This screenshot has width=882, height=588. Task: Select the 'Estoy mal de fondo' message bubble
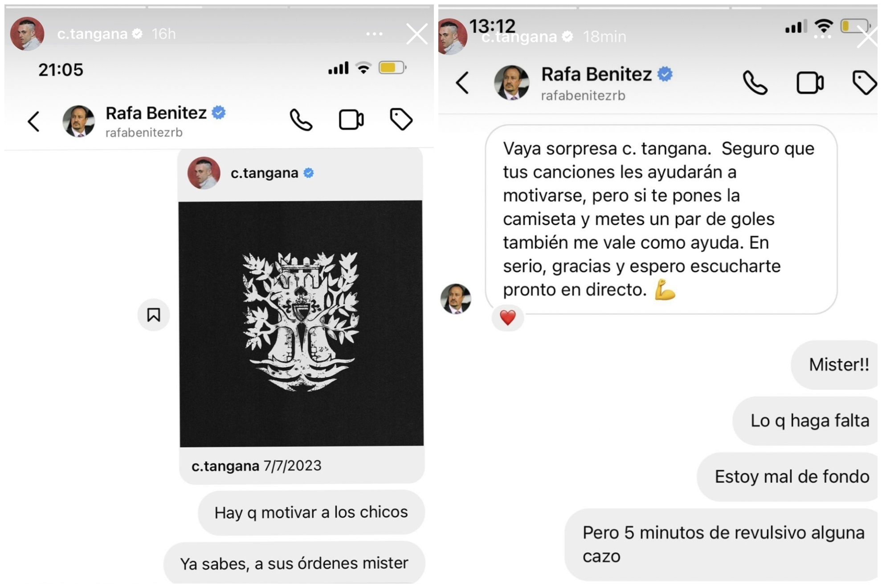[x=788, y=477]
